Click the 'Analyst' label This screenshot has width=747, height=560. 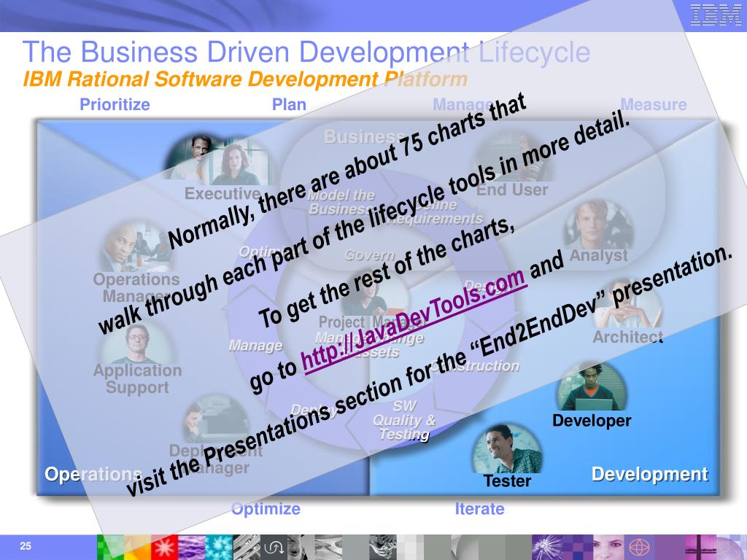coord(598,256)
